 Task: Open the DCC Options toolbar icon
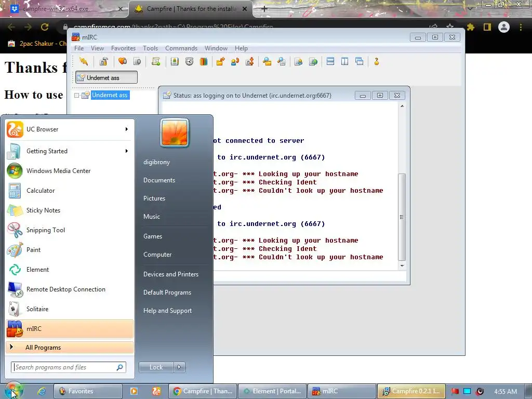click(x=250, y=61)
